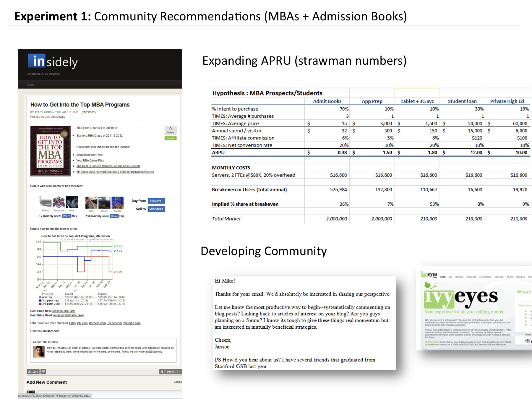Image resolution: width=532 pixels, height=399 pixels.
Task: Click the green ivy leaf icon on ivyeyes banner
Action: pyautogui.click(x=430, y=285)
